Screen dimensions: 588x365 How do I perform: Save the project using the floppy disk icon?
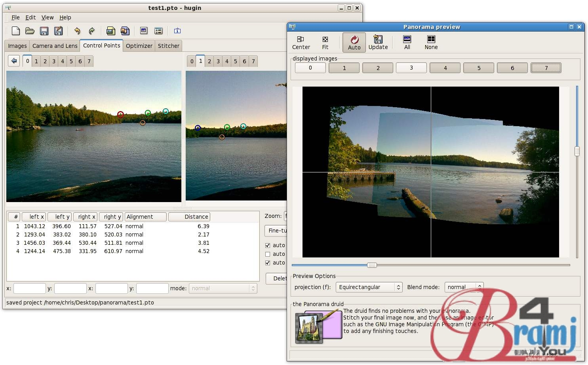(x=44, y=31)
